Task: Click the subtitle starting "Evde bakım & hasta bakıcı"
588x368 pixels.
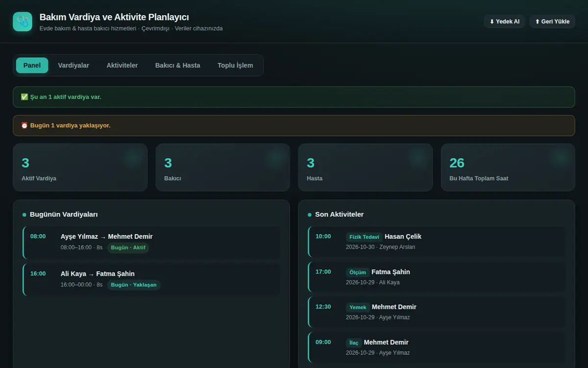Action: pos(131,28)
